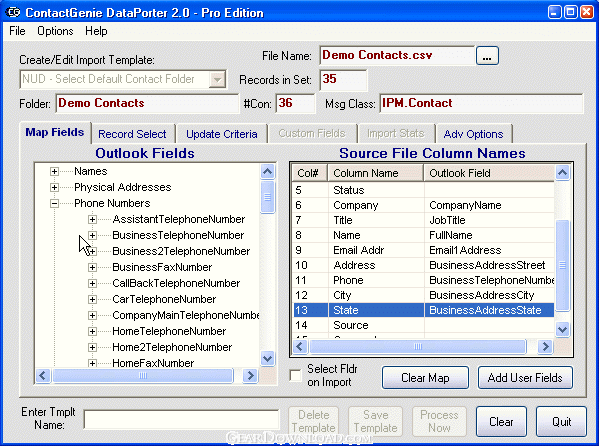Click the Clear button
The width and height of the screenshot is (599, 446).
(x=501, y=422)
